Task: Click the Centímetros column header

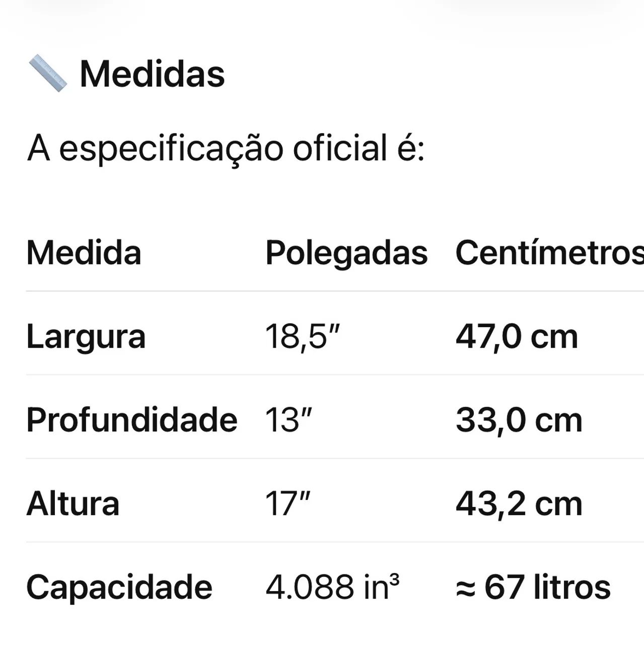Action: (x=549, y=252)
